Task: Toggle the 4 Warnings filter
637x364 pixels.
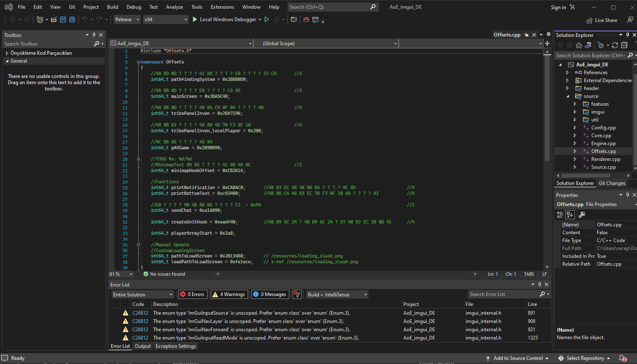Action: point(229,294)
